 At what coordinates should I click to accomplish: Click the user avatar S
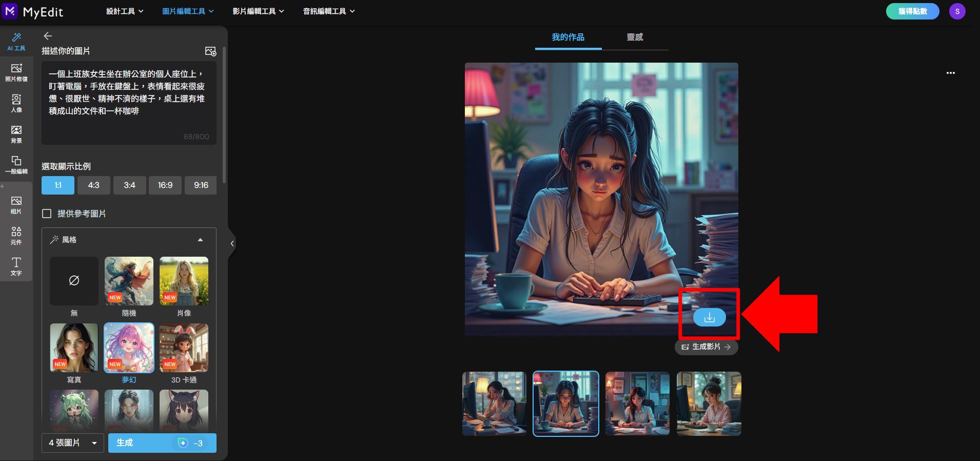[x=957, y=11]
